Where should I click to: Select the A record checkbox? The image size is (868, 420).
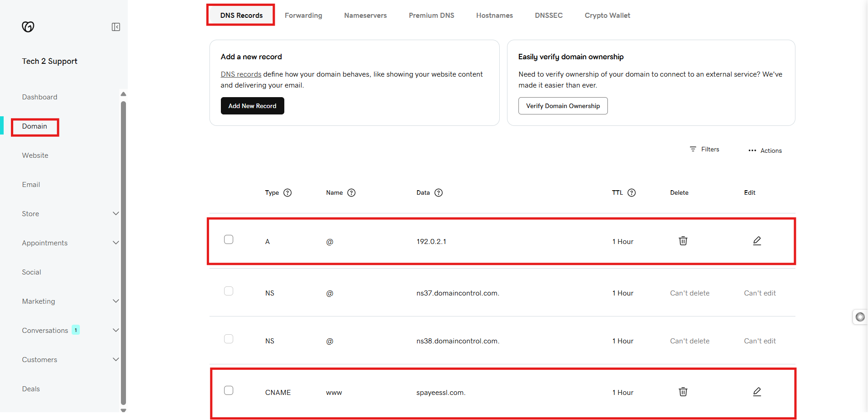(229, 239)
